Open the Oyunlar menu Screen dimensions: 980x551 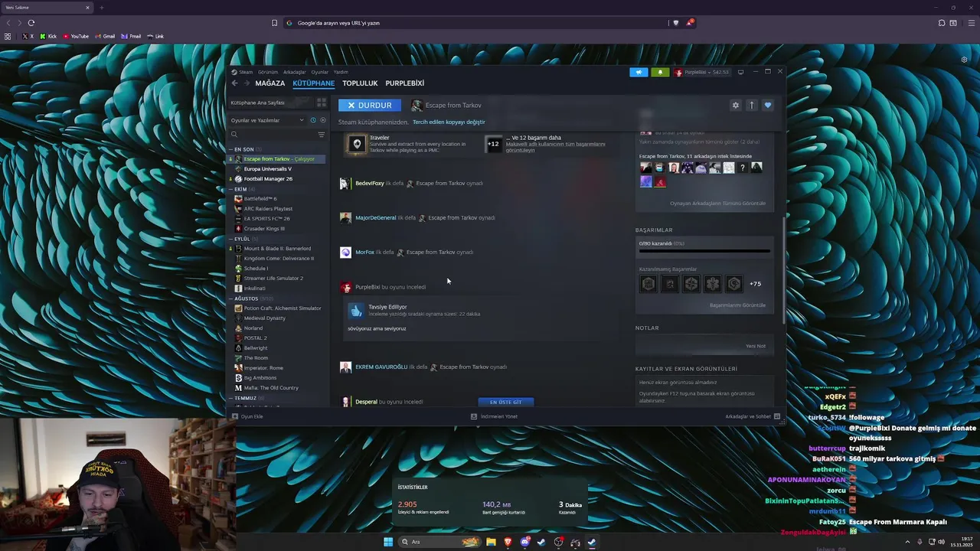(x=320, y=72)
